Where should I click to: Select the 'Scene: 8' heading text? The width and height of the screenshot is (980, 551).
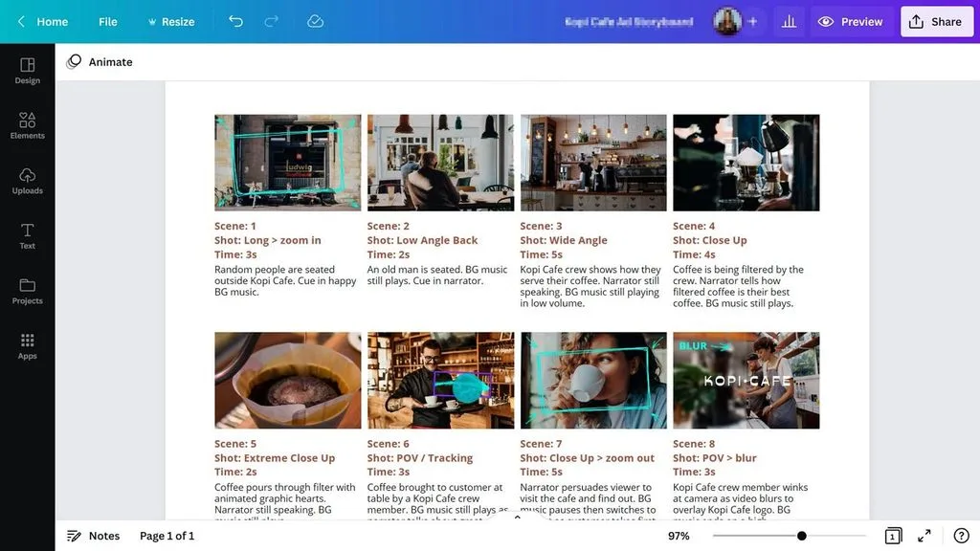click(694, 444)
